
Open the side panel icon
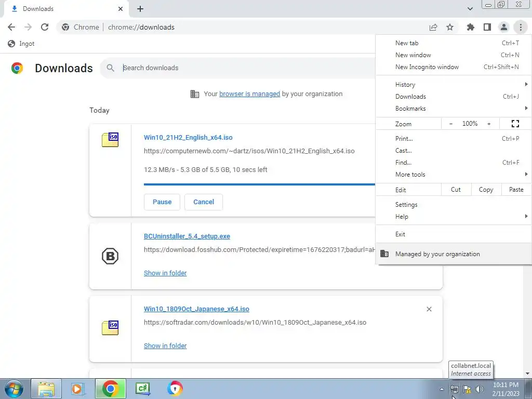[x=487, y=27]
